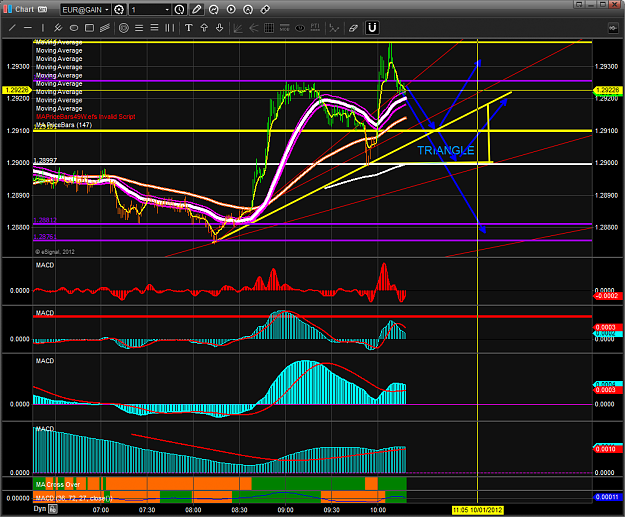Click the red -0.0002 MACD value tag

[606, 296]
